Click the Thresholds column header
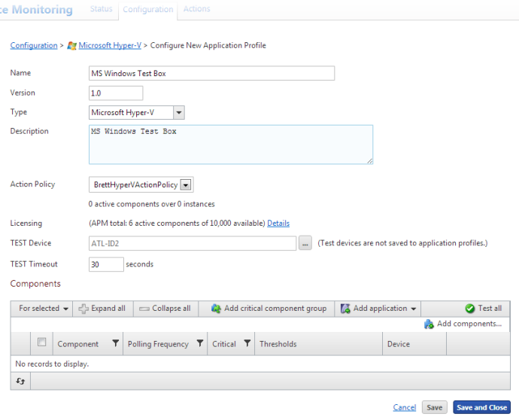The image size is (519, 420). 278,344
